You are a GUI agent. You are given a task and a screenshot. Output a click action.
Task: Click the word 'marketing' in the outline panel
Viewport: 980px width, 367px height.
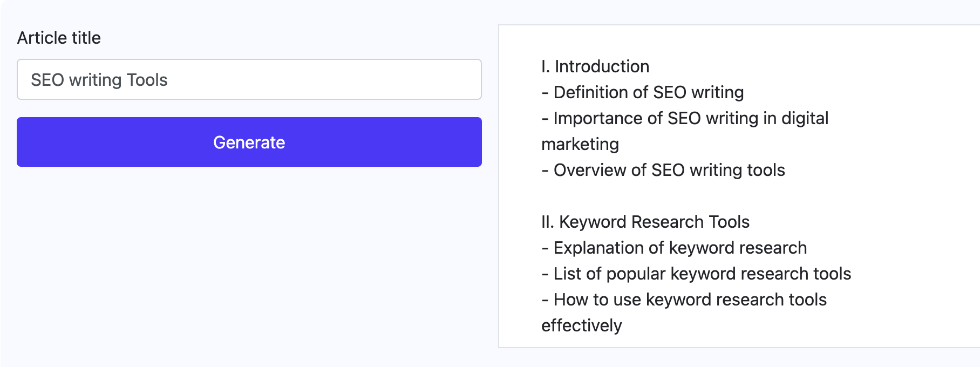[580, 144]
